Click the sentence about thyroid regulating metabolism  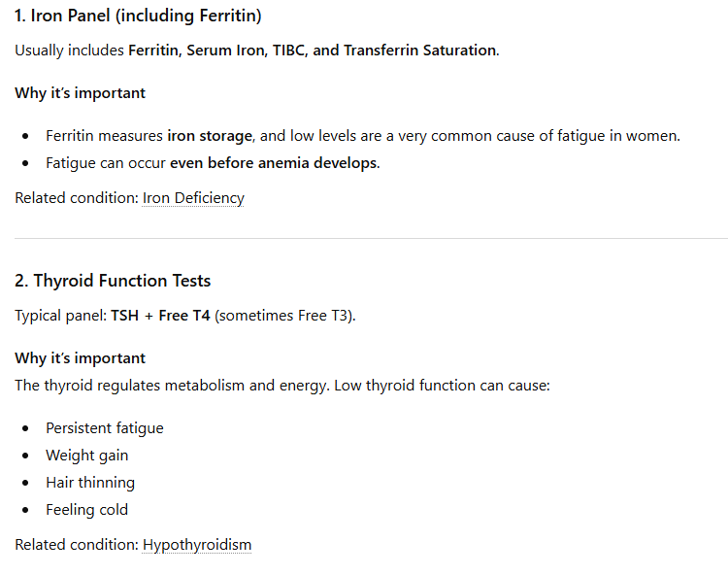coord(281,386)
